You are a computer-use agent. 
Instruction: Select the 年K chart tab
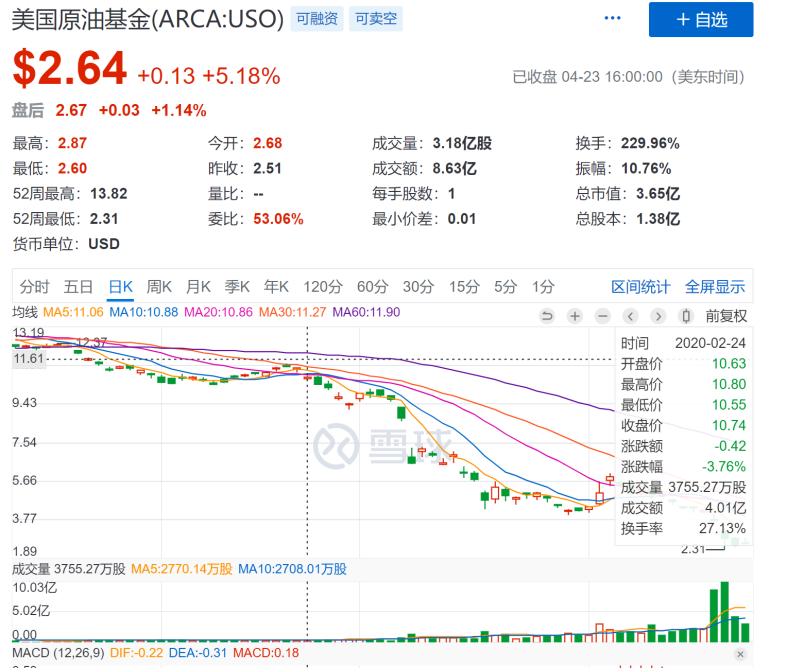coord(277,287)
